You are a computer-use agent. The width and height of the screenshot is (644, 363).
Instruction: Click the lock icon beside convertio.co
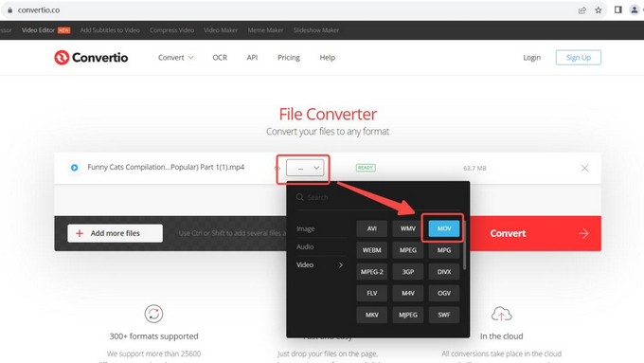point(9,10)
